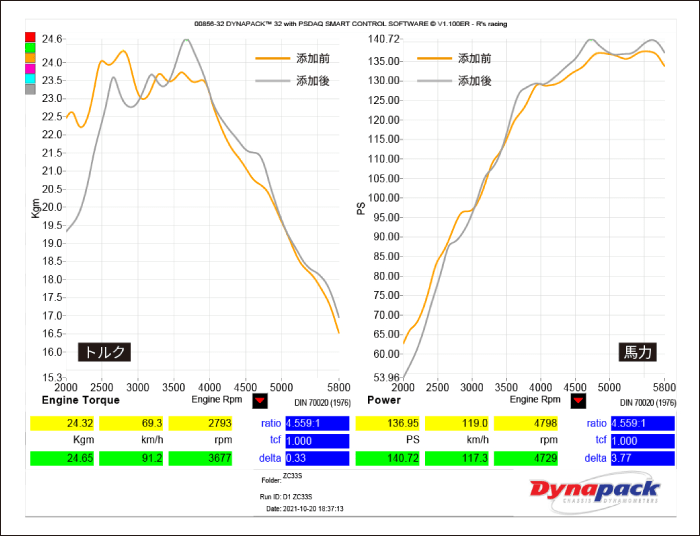This screenshot has width=700, height=536.
Task: Click the トルク label on the torque chart
Action: pos(106,352)
